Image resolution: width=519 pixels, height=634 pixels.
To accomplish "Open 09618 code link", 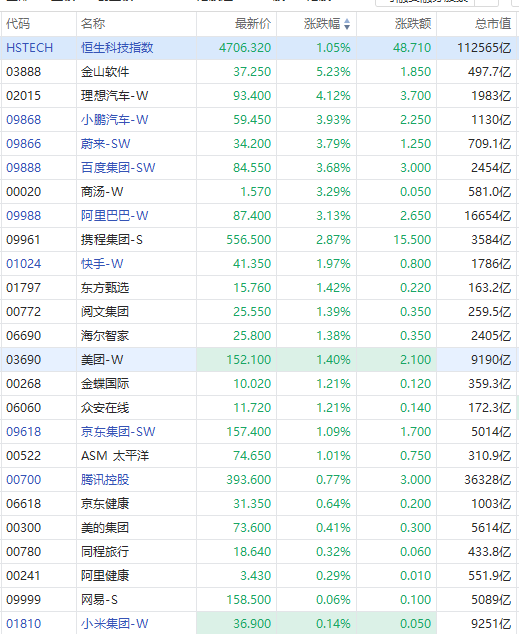I will click(x=23, y=431).
